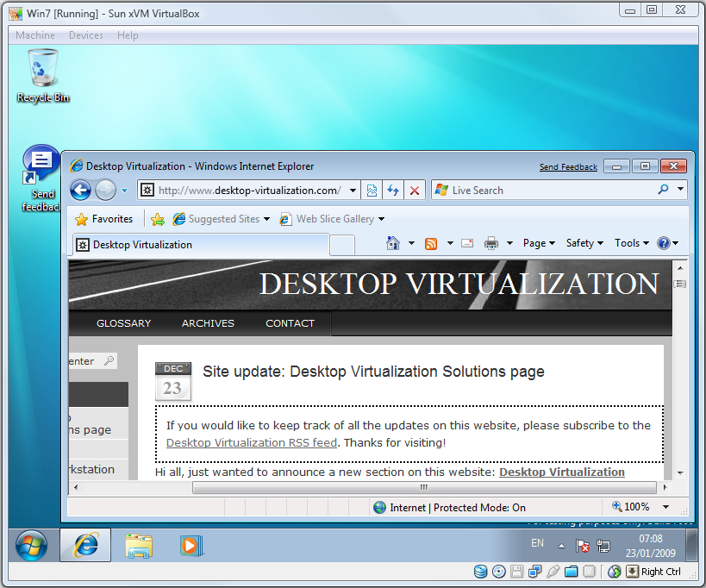706x588 pixels.
Task: Open the recent pages dropdown arrow
Action: (x=125, y=191)
